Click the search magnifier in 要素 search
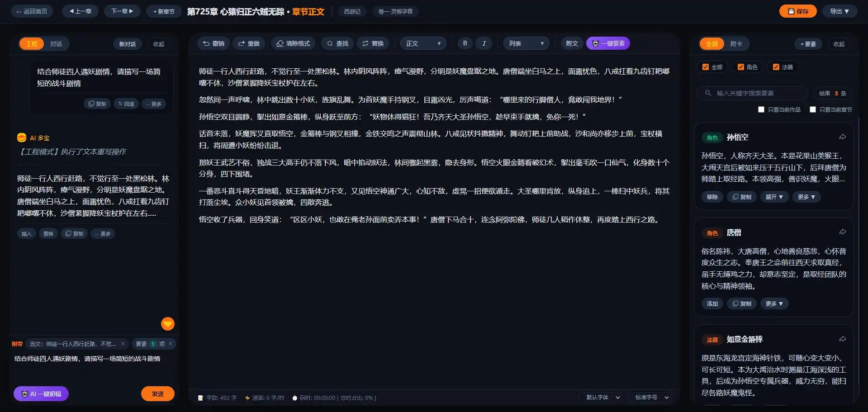This screenshot has height=412, width=868. [708, 93]
